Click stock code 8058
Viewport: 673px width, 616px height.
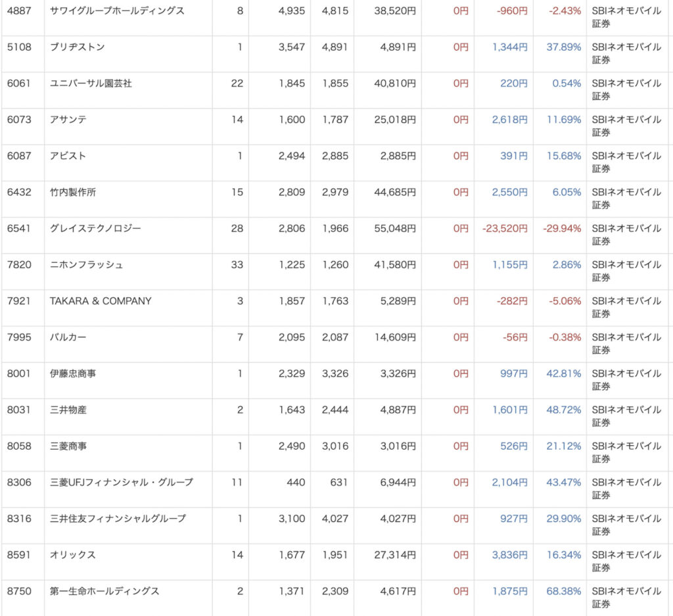tap(19, 446)
